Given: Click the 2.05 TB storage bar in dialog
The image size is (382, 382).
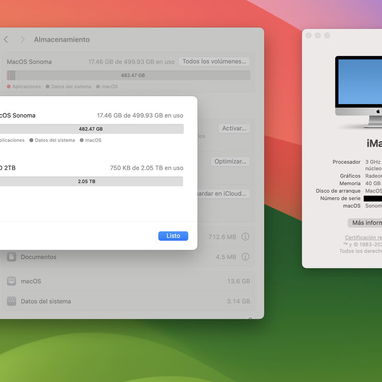Looking at the screenshot, I should coord(91,181).
